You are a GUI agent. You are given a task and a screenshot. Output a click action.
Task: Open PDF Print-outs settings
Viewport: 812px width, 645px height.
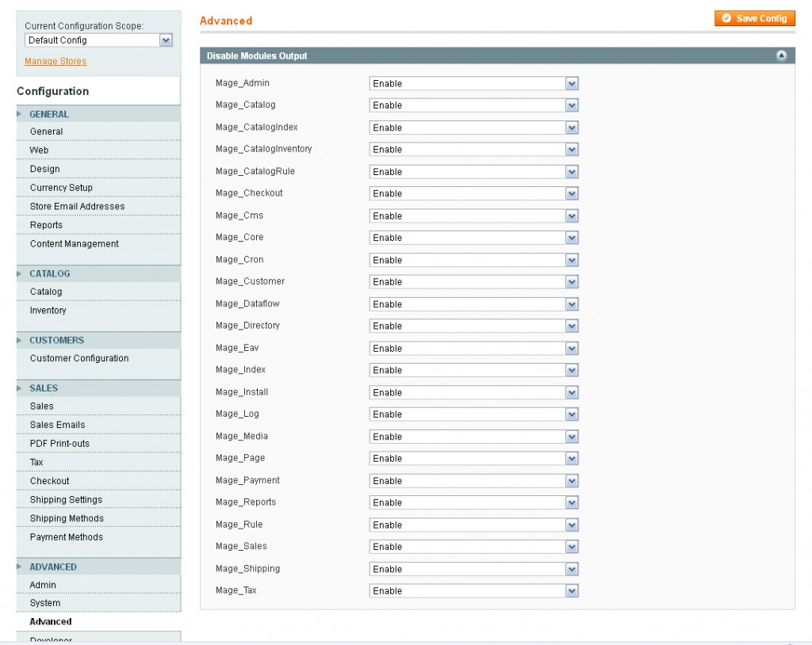98,443
